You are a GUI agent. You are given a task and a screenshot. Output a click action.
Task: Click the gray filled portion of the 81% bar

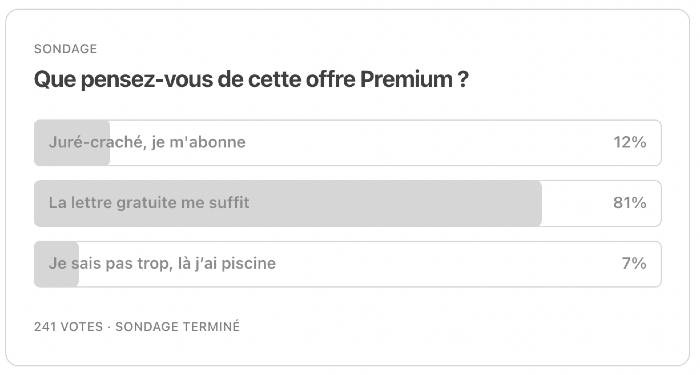(288, 203)
